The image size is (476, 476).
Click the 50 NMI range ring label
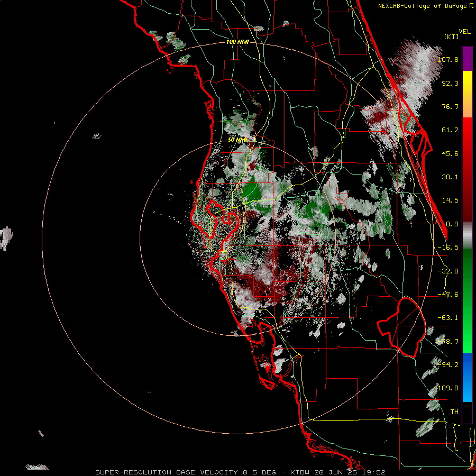(237, 140)
